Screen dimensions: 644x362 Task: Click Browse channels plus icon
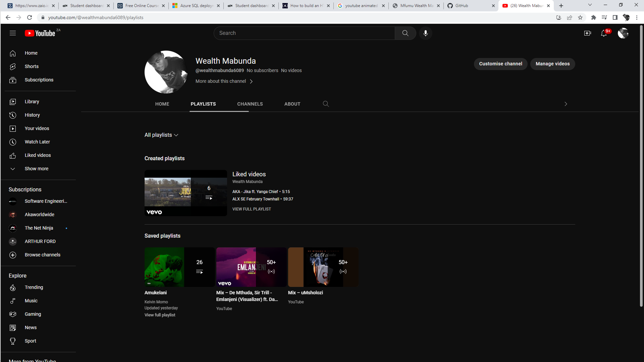12,255
